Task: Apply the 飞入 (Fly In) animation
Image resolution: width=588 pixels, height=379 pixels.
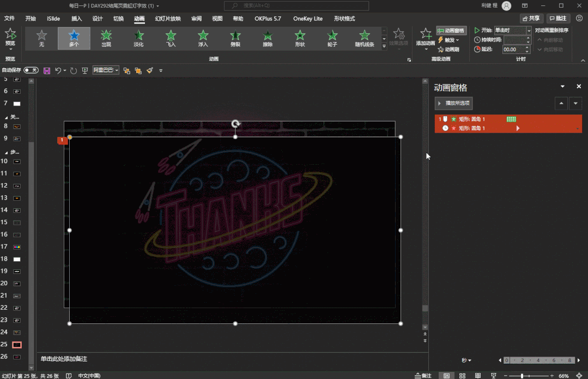Action: [171, 38]
